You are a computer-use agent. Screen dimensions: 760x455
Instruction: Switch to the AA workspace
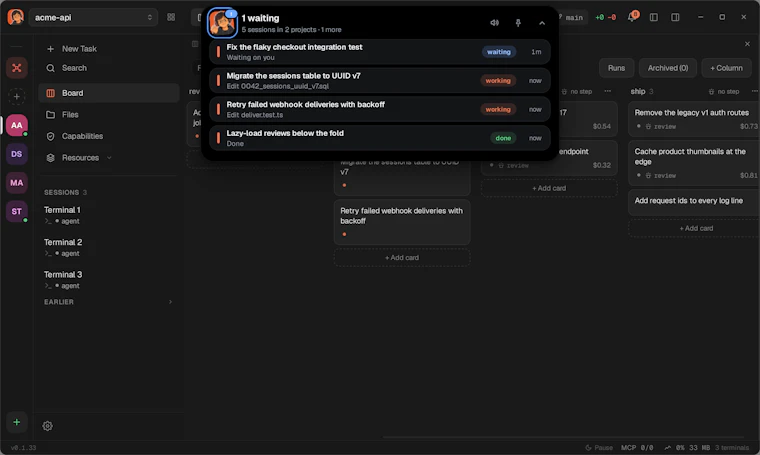[x=16, y=125]
